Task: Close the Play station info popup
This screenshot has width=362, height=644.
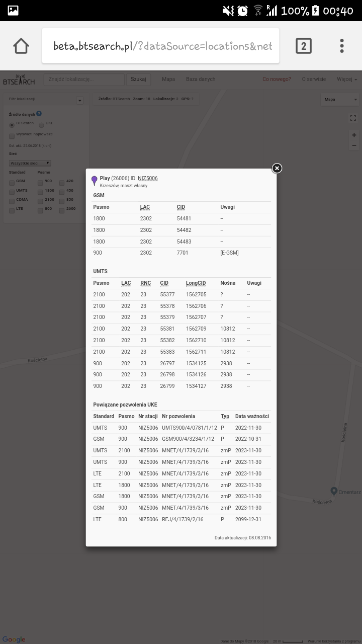Action: [277, 169]
